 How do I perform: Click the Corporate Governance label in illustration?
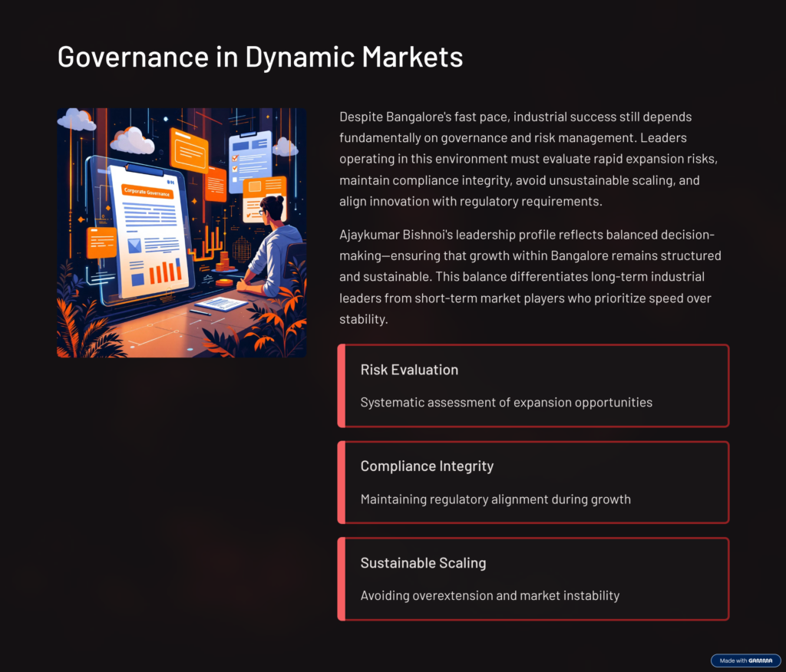click(x=147, y=194)
